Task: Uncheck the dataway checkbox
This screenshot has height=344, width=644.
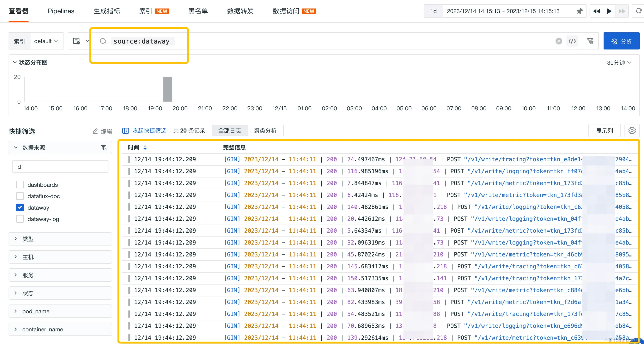Action: 20,207
